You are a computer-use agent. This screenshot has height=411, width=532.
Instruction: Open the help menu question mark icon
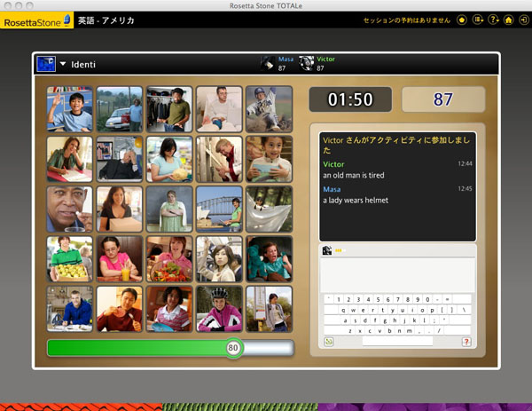click(493, 20)
